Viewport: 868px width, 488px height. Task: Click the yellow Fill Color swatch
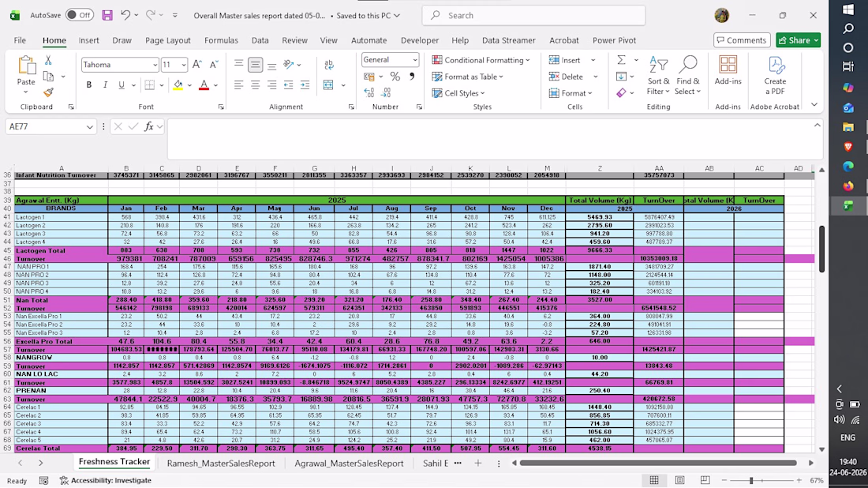point(178,85)
